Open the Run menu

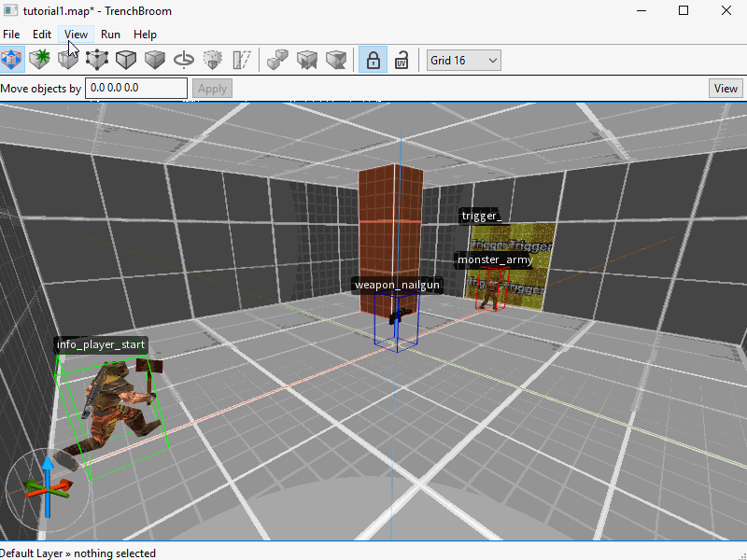click(x=110, y=34)
